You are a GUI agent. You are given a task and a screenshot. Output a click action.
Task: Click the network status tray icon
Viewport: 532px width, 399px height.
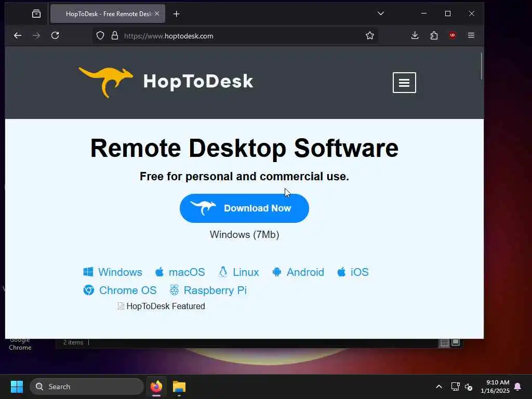(455, 387)
